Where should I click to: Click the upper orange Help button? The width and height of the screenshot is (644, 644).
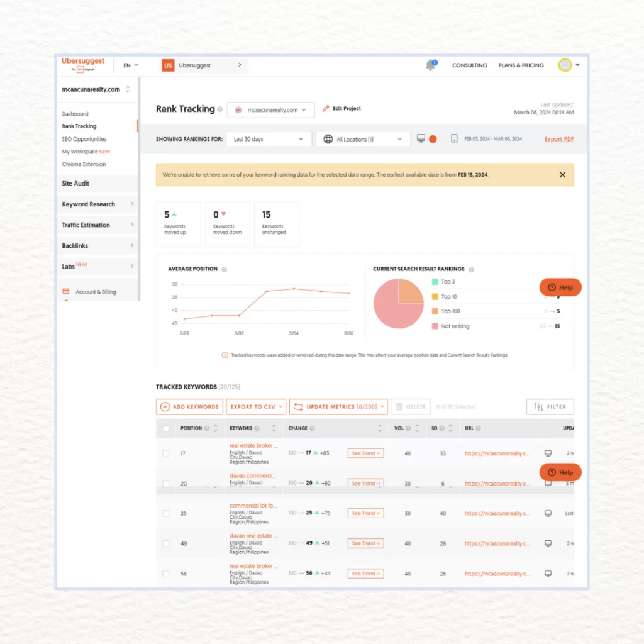tap(560, 287)
